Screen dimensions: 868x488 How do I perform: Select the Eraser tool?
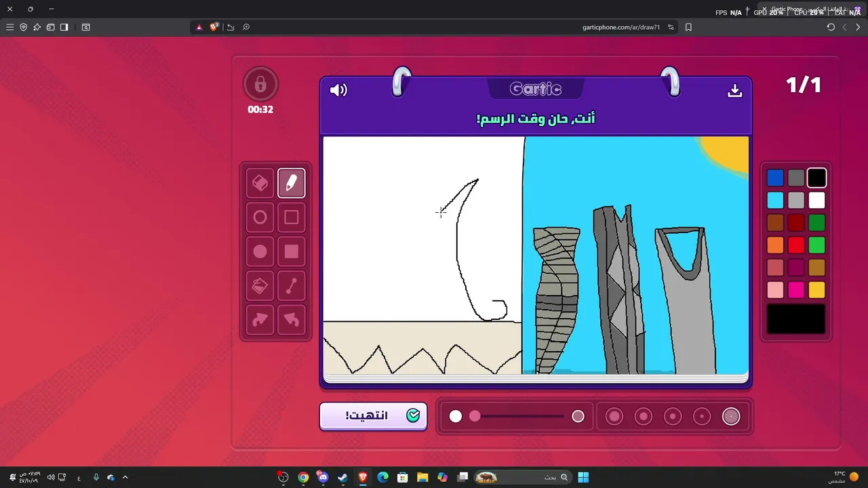[260, 183]
